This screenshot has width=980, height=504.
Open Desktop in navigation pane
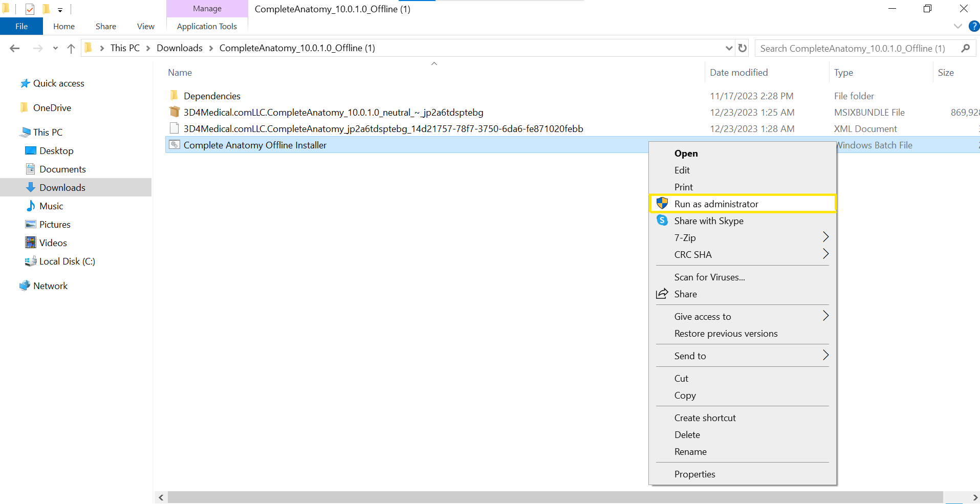tap(56, 151)
